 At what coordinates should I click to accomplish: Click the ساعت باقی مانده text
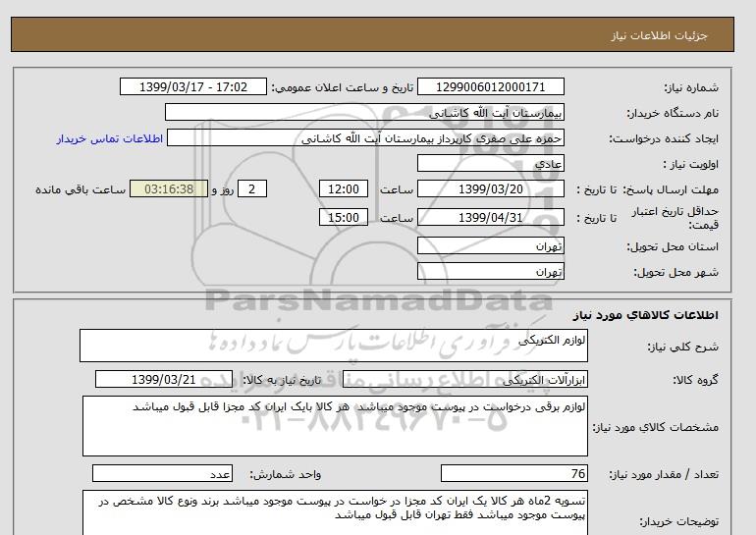(81, 189)
